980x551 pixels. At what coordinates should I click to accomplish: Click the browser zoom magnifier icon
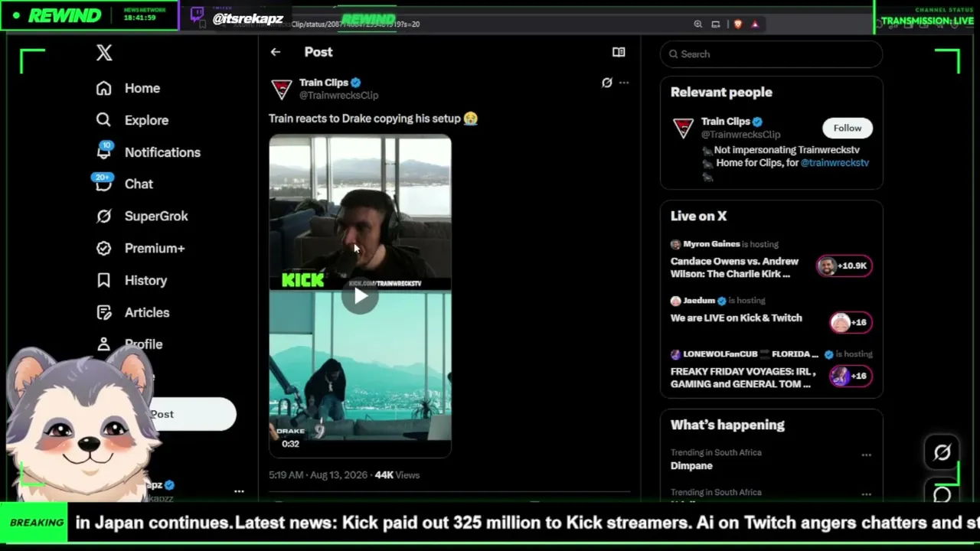click(697, 24)
